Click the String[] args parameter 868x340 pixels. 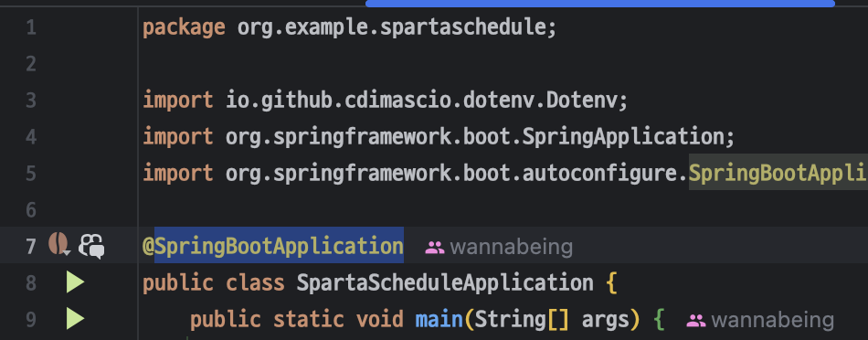tap(552, 320)
